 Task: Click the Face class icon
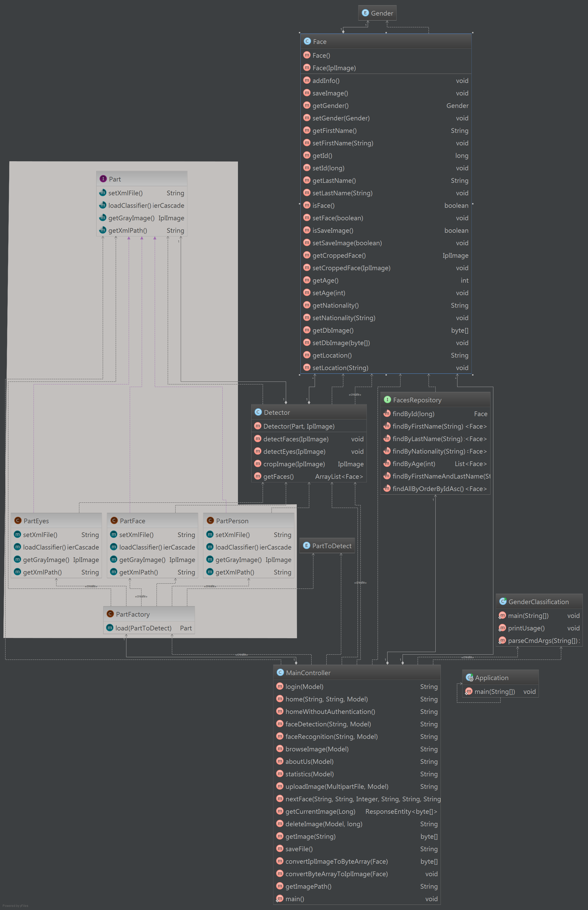(307, 41)
